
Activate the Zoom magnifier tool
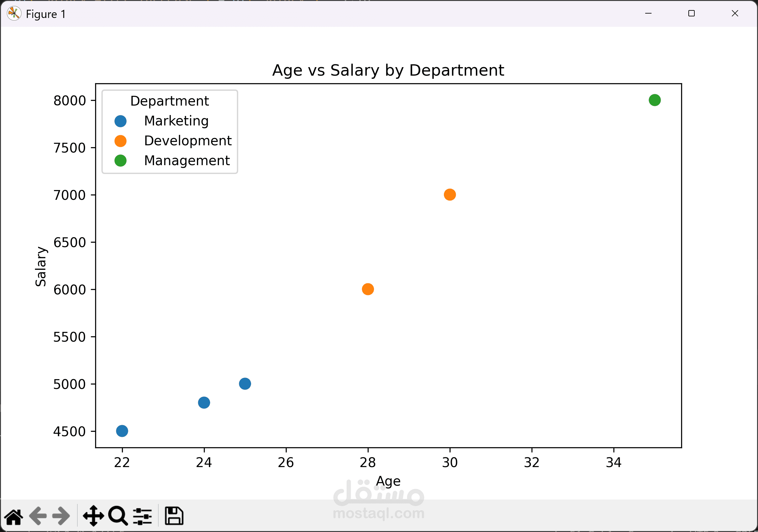(x=118, y=516)
